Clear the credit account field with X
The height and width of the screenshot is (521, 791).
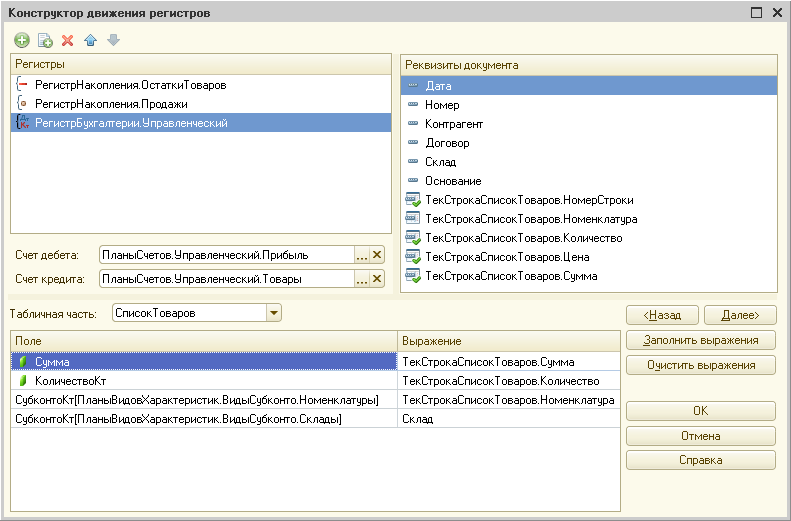point(377,279)
